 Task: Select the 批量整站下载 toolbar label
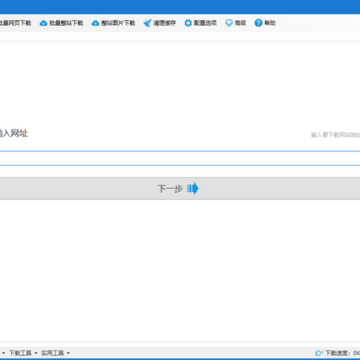(x=66, y=23)
